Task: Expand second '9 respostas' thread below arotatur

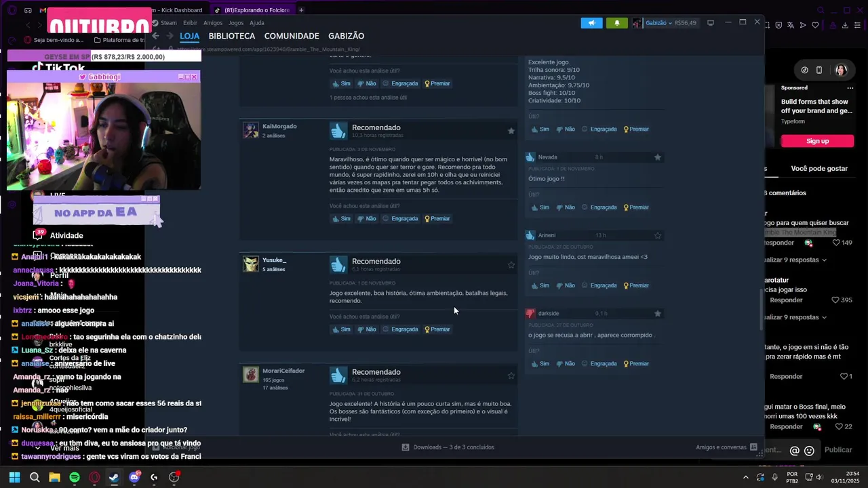Action: coord(795,317)
